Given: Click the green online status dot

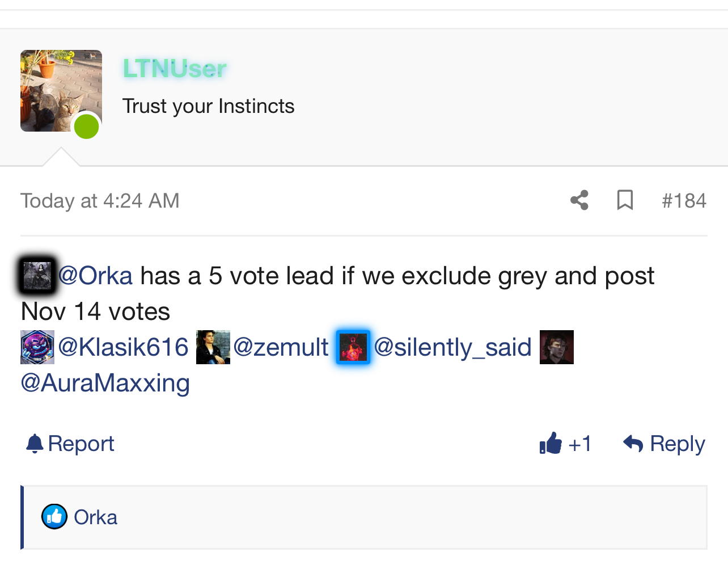Looking at the screenshot, I should pos(87,126).
